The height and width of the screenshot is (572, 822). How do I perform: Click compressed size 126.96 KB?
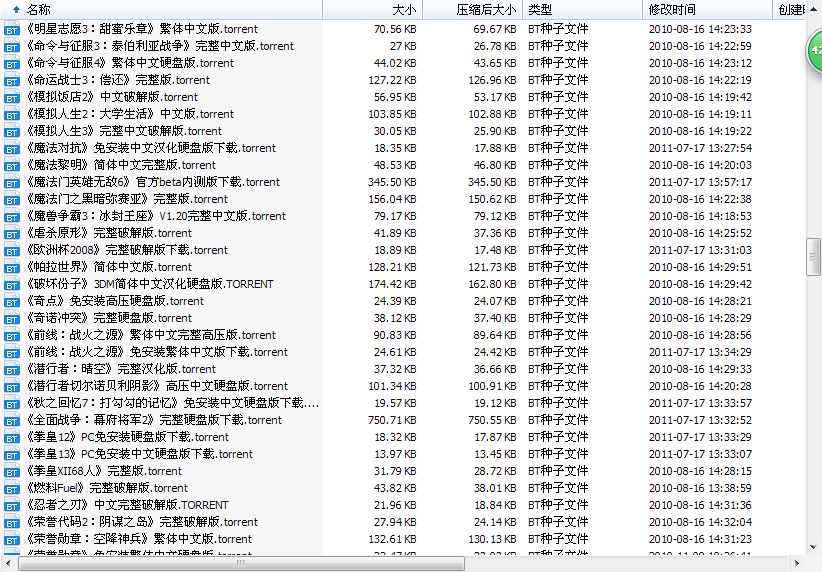point(492,80)
